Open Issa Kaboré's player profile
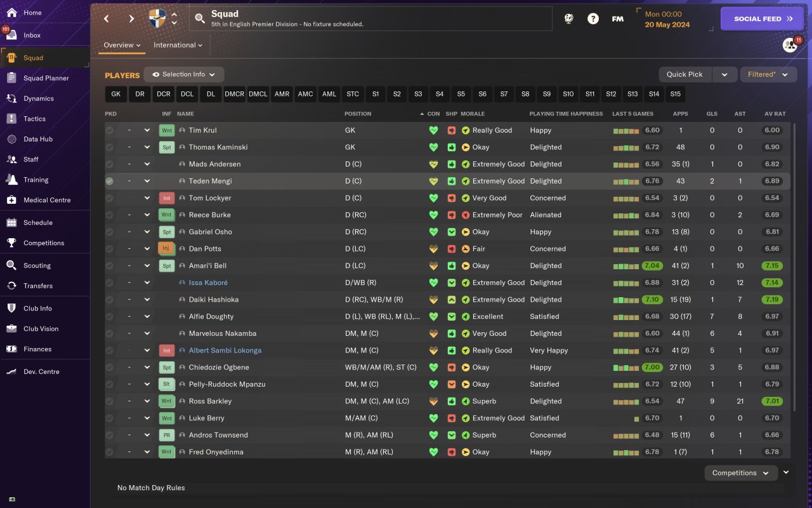 click(x=208, y=283)
